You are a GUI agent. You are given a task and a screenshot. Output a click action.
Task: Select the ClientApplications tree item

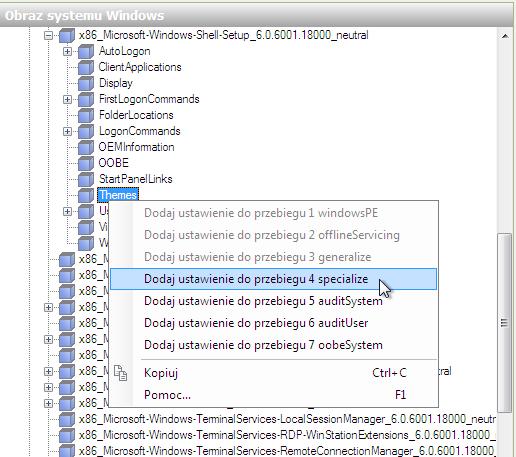click(x=140, y=67)
